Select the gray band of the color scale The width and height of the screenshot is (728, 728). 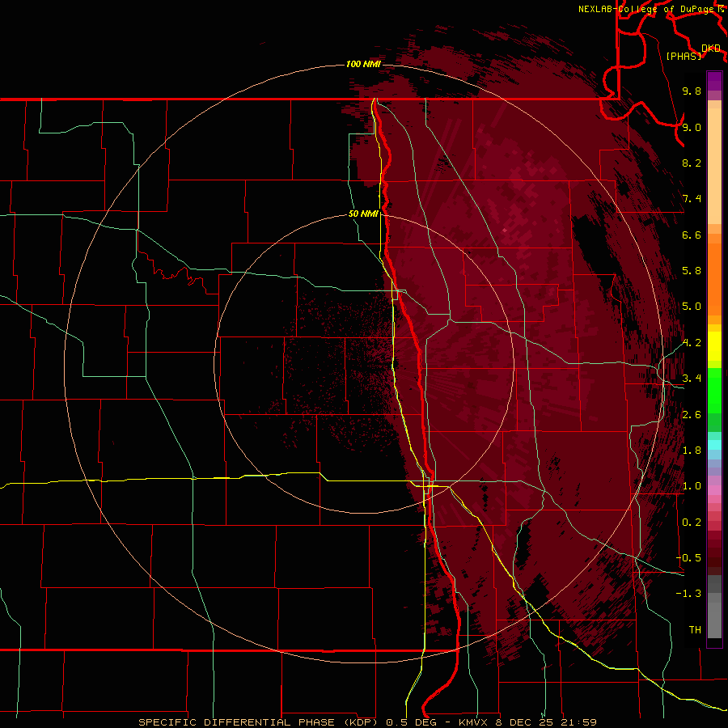pos(714,607)
